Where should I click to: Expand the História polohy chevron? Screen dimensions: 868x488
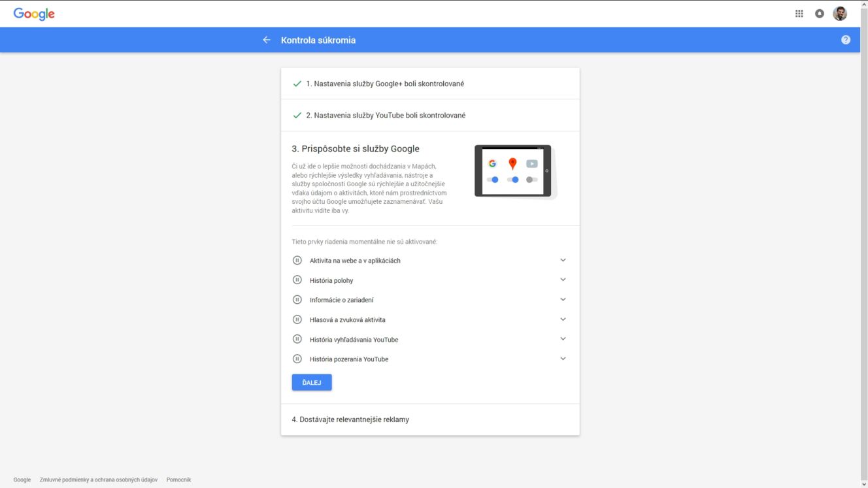coord(563,280)
